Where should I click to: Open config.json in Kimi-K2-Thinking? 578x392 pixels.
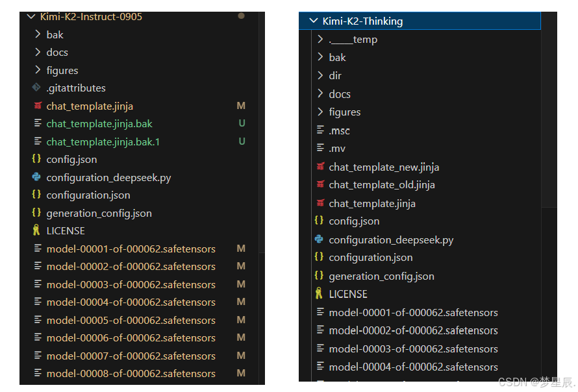coord(354,221)
